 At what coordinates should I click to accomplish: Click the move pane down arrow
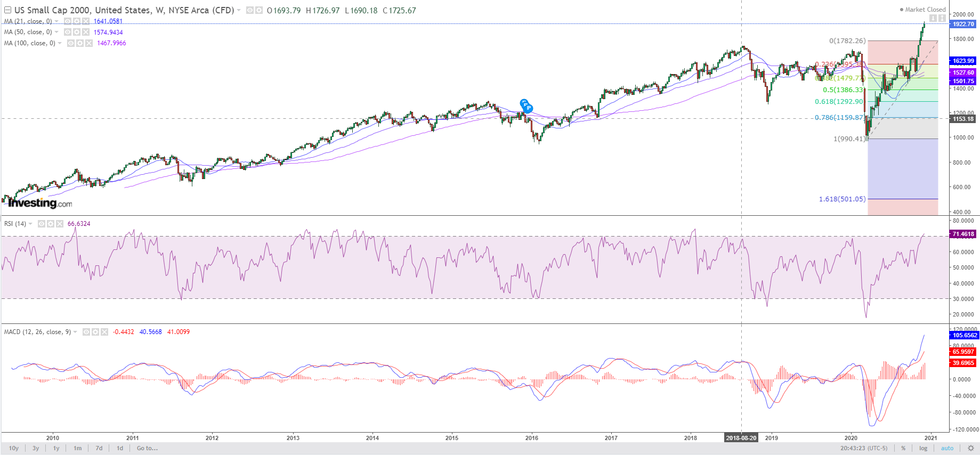click(933, 18)
